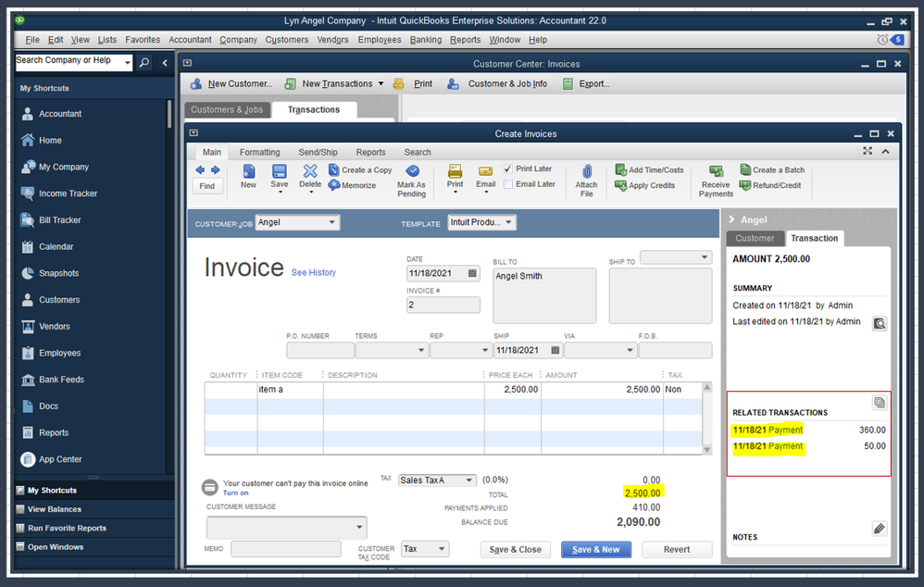
Task: Toggle Email Later checkbox
Action: pos(508,184)
